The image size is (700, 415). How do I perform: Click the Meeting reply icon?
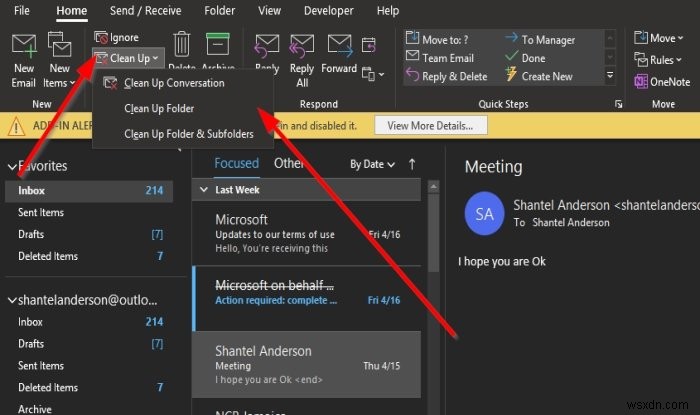click(x=369, y=46)
